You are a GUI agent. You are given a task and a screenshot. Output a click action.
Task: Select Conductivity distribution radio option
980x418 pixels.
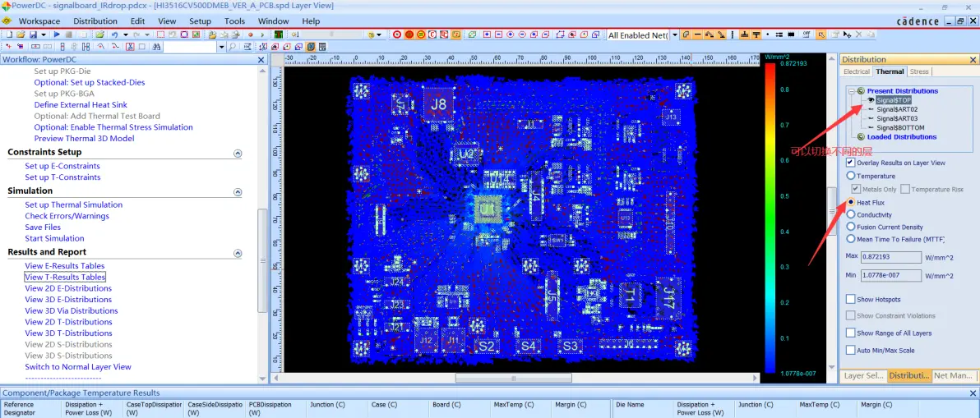[x=851, y=214]
